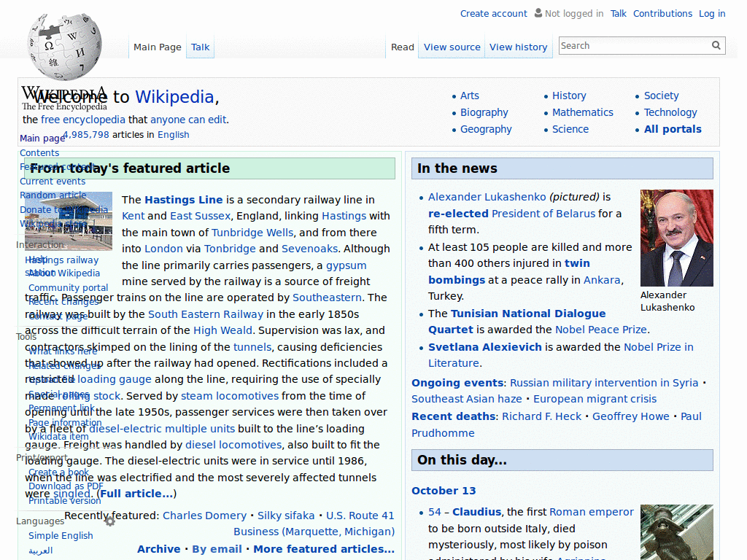Select the View source tab

point(451,47)
